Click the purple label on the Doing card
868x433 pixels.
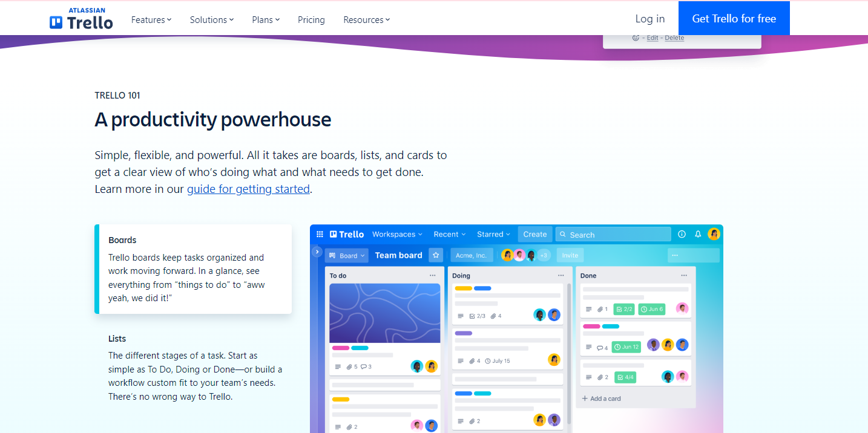(x=464, y=333)
